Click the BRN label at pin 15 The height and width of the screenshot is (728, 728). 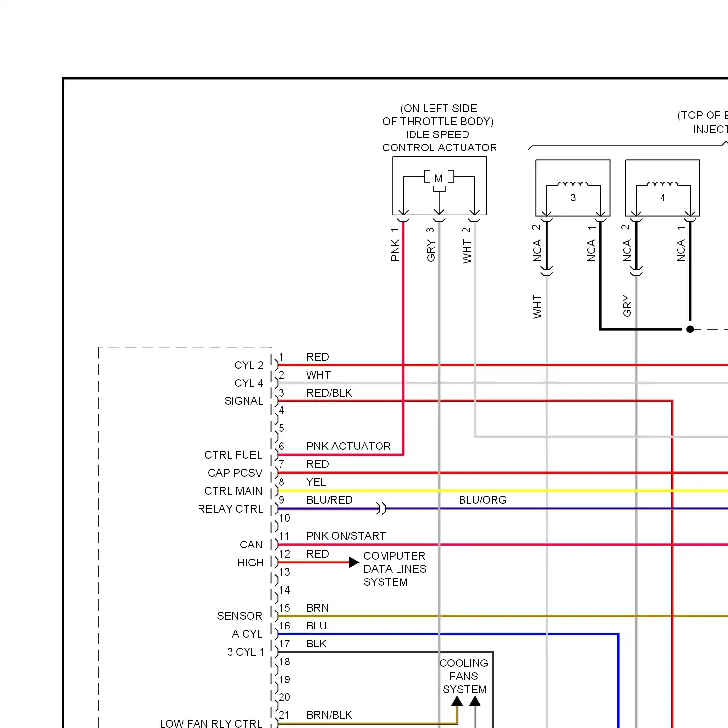[317, 608]
